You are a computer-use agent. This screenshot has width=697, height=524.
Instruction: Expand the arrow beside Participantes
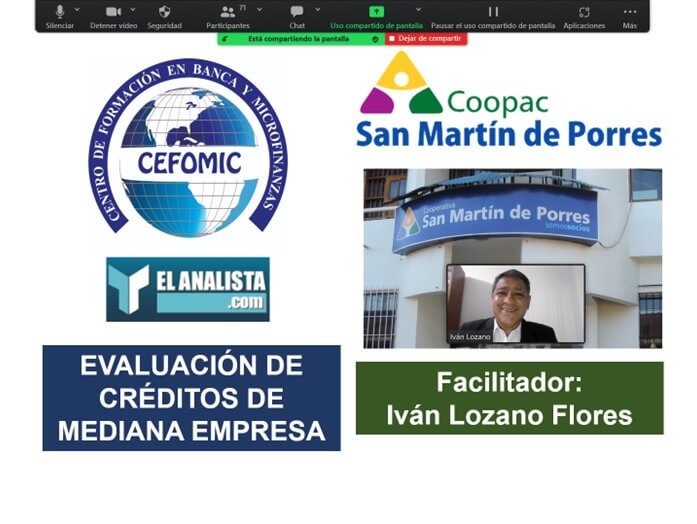259,10
